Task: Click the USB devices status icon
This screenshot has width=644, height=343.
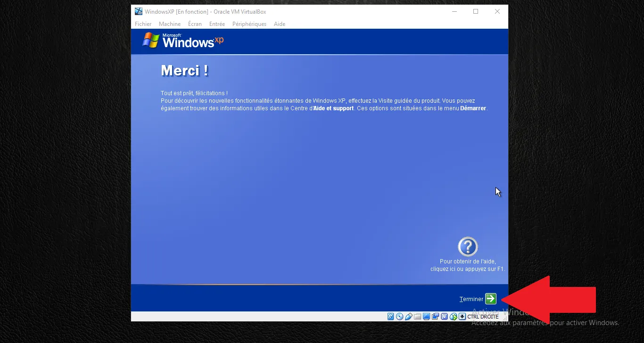Action: (408, 316)
